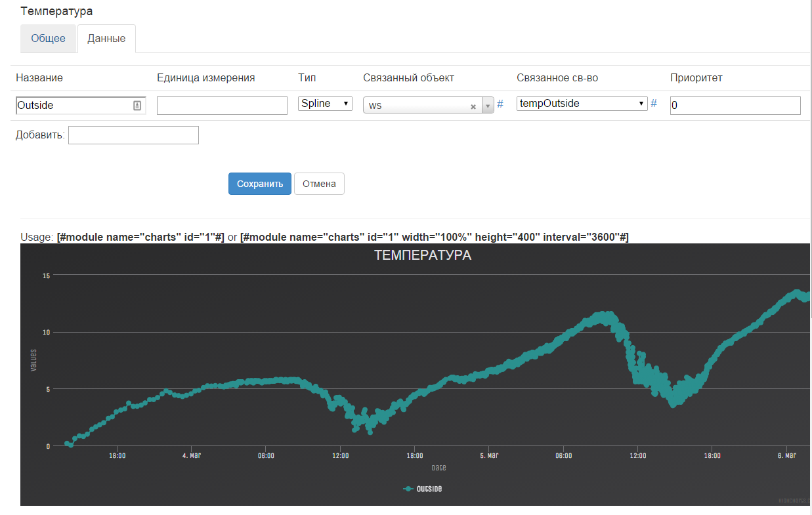Select the Данные tab

[106, 39]
